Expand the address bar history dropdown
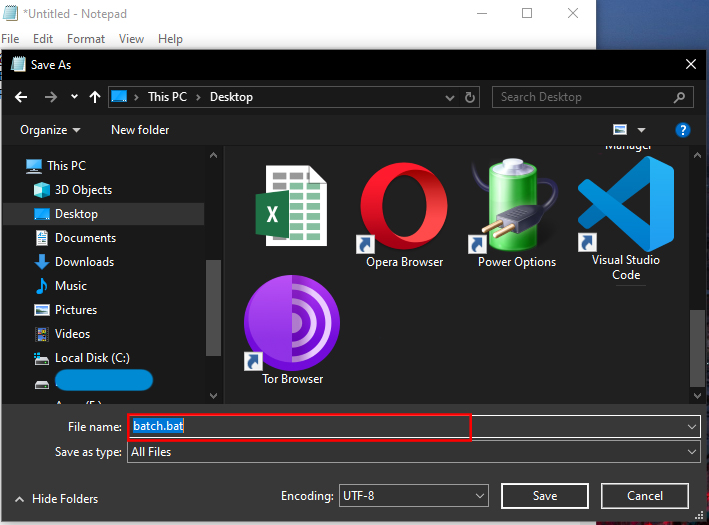Viewport: 709px width, 525px height. pyautogui.click(x=449, y=98)
